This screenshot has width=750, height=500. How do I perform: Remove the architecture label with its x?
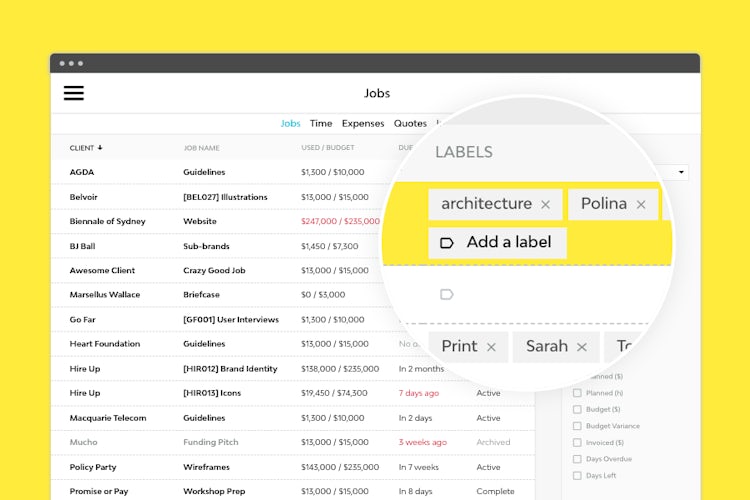pyautogui.click(x=545, y=205)
